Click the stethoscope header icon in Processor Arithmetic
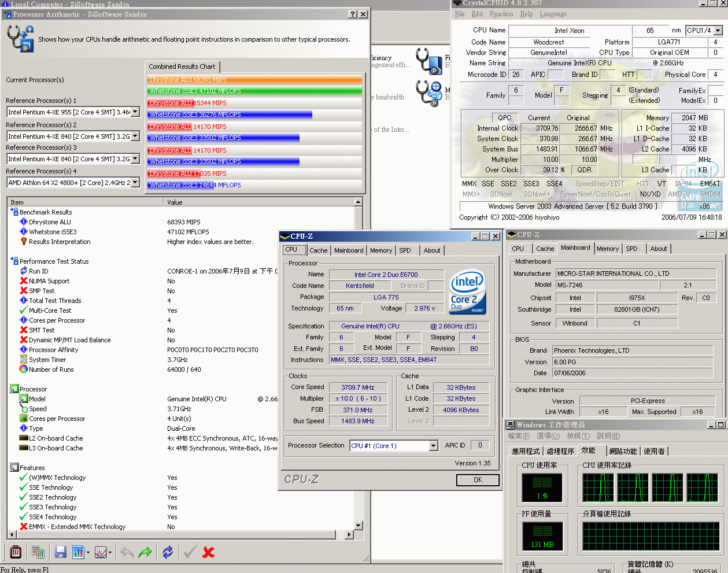The width and height of the screenshot is (728, 573). pyautogui.click(x=20, y=39)
